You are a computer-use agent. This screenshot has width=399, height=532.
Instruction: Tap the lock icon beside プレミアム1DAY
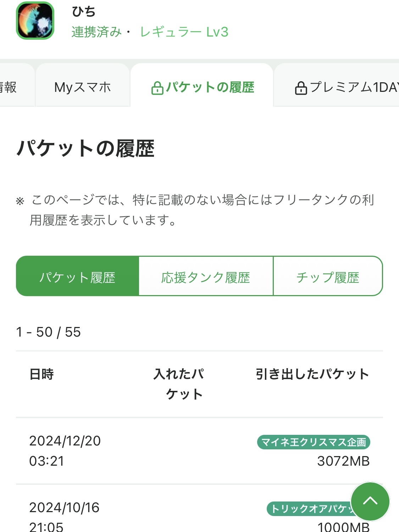[x=301, y=88]
